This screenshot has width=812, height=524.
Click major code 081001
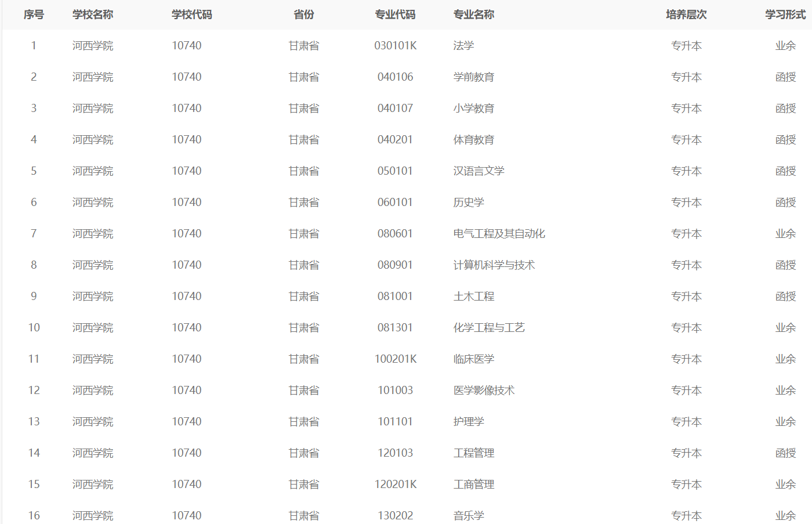click(x=396, y=297)
